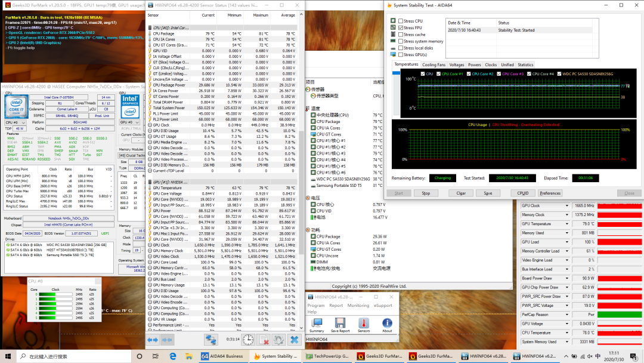The height and width of the screenshot is (363, 644).
Task: Click the Save Report floppy icon
Action: click(x=340, y=324)
